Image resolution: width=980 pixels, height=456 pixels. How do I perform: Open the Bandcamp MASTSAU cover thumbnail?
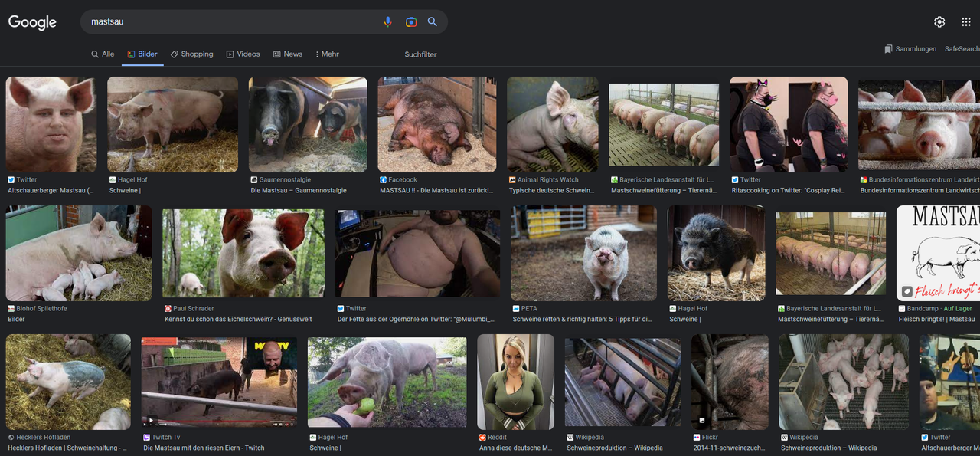coord(938,253)
